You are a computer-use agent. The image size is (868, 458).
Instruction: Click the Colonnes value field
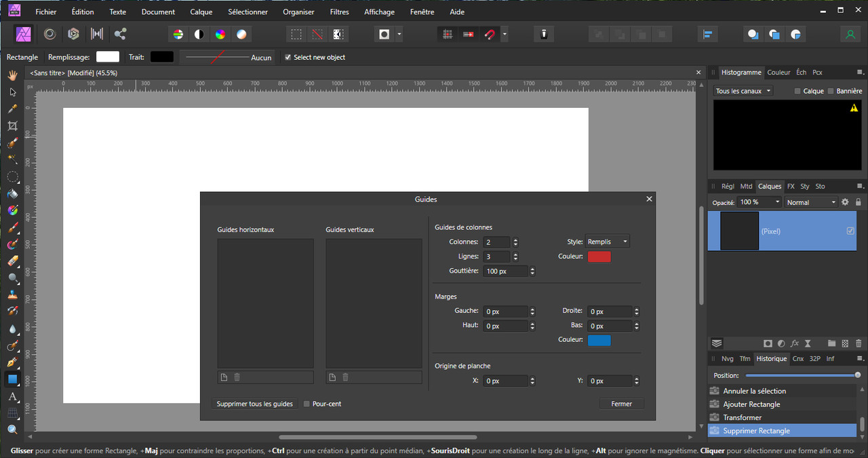pyautogui.click(x=496, y=242)
